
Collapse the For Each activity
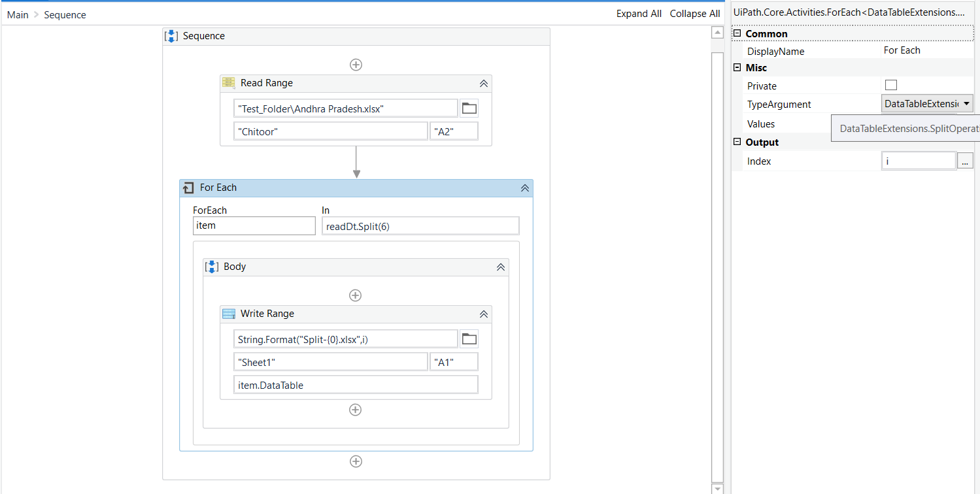(524, 188)
